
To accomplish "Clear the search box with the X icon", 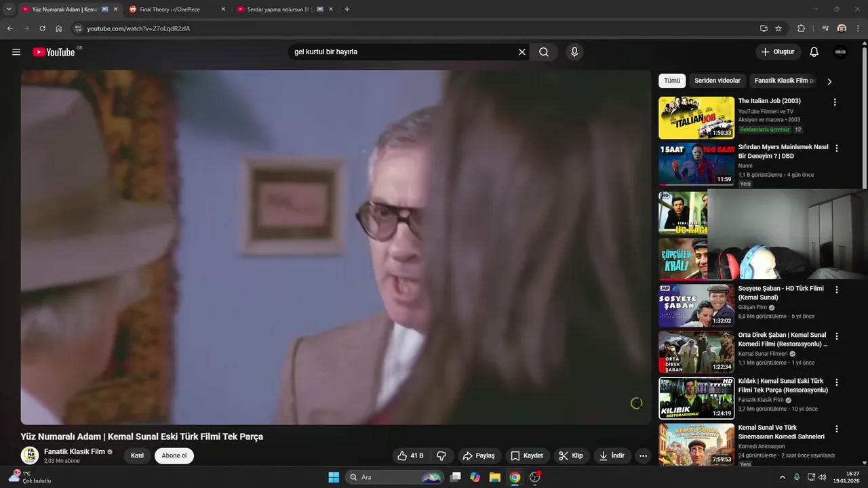I will 522,52.
